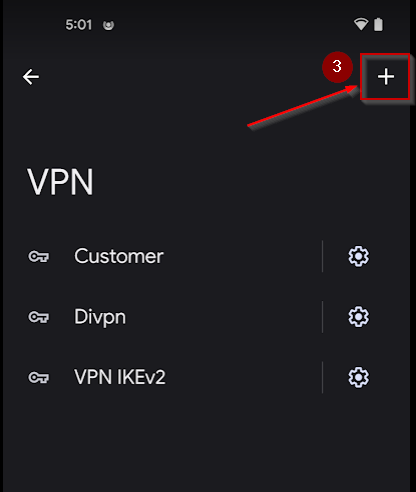Go back using the left arrow
The image size is (416, 492).
click(31, 77)
